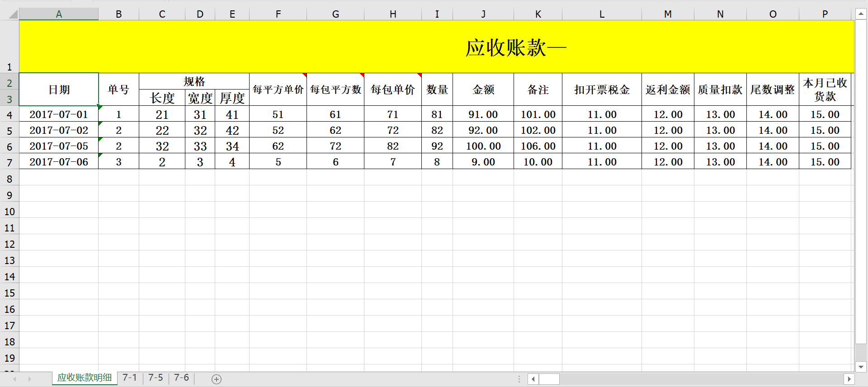Select the 本月已收货款 header cell
The height and width of the screenshot is (387, 868).
click(x=825, y=90)
